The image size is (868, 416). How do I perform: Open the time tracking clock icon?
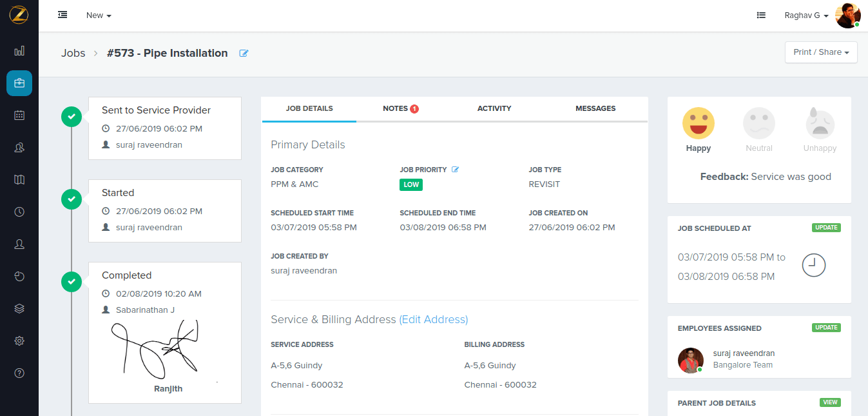pyautogui.click(x=19, y=212)
